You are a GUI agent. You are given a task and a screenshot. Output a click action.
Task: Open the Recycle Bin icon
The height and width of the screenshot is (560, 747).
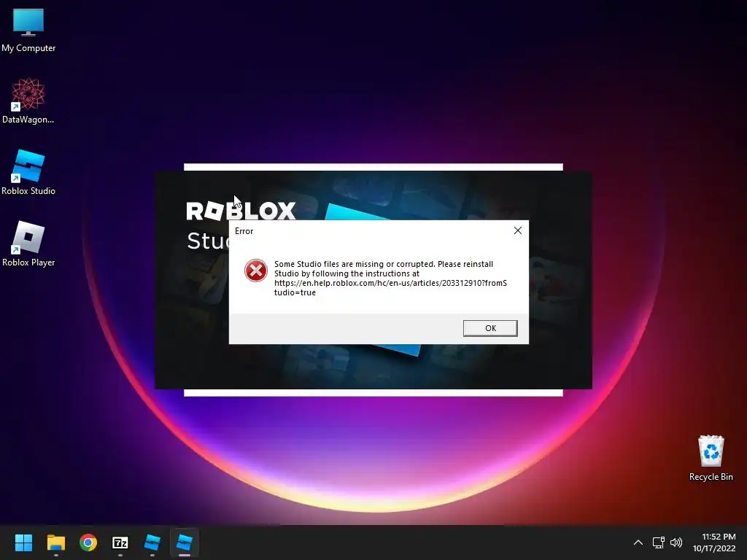coord(711,458)
